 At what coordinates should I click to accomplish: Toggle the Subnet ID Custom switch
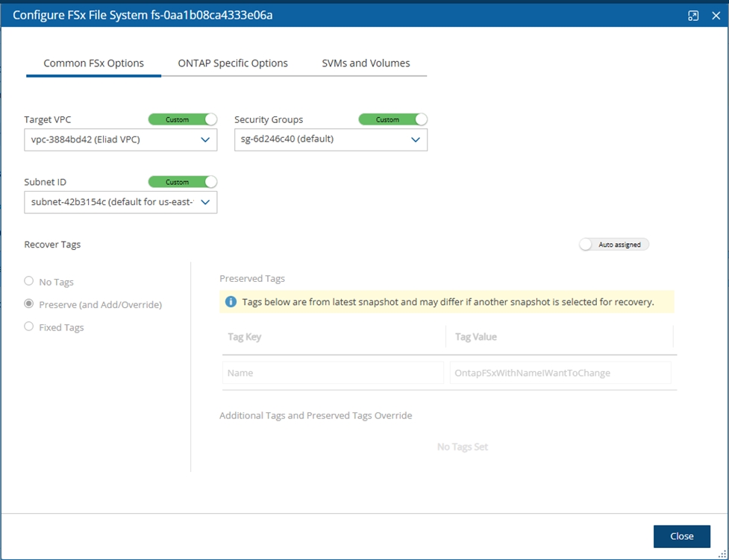pos(183,182)
